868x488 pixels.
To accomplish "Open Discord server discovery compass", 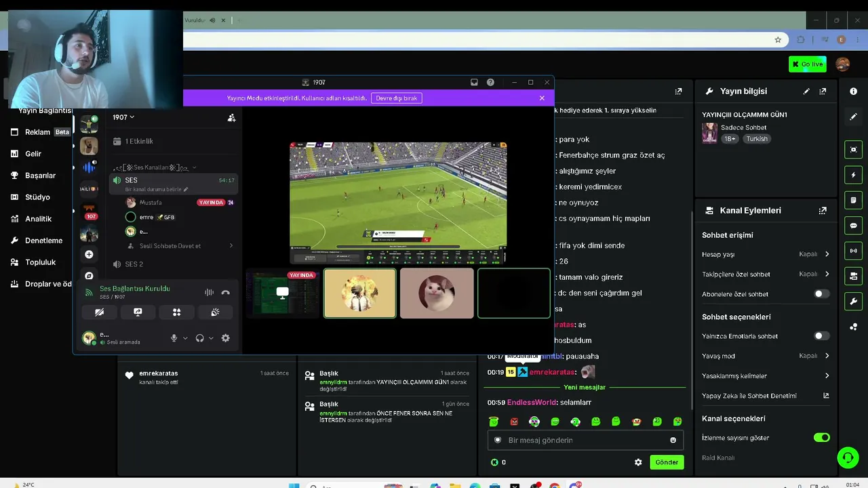I will tap(89, 276).
